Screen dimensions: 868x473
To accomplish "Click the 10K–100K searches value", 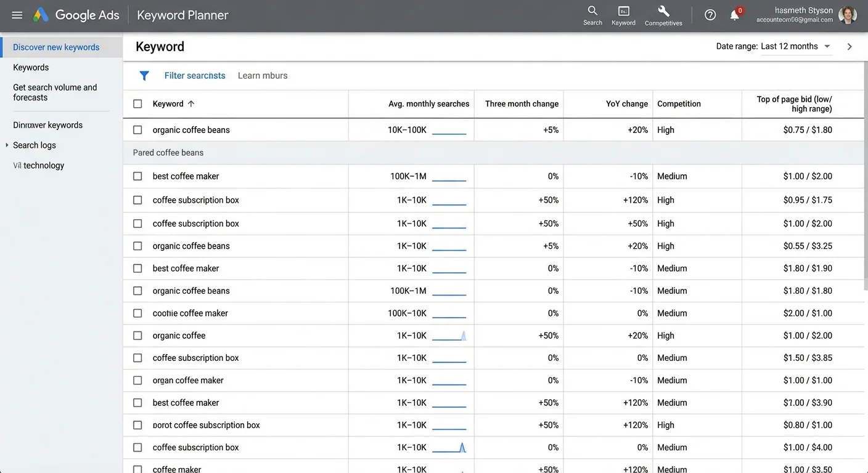I will pos(407,130).
